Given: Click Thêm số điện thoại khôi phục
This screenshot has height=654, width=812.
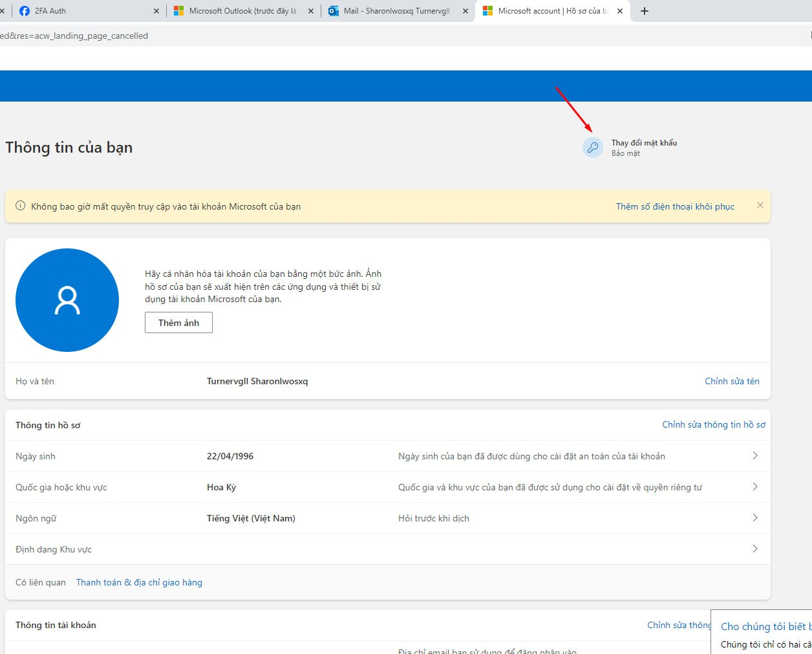Looking at the screenshot, I should (x=674, y=206).
